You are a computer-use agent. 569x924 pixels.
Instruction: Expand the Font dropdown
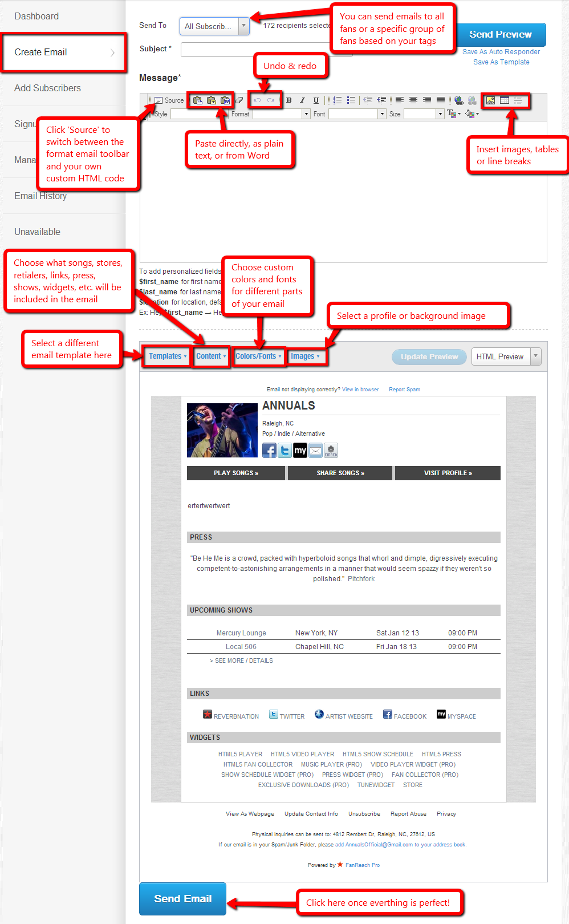pos(382,114)
